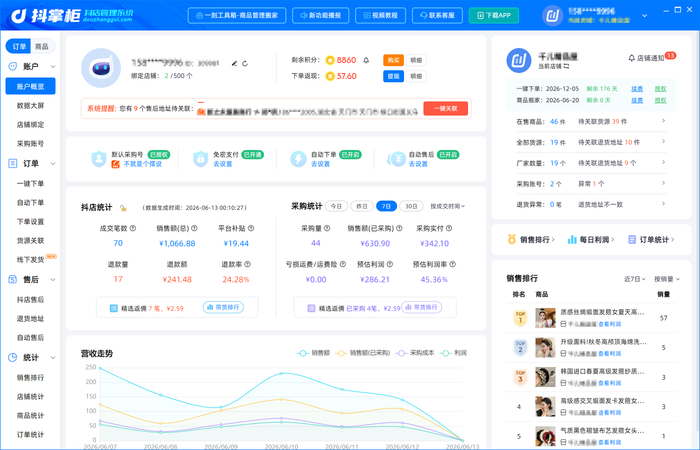Screen dimensions: 700x450
Task: Toggle 利润 series in chart legend
Action: click(454, 353)
